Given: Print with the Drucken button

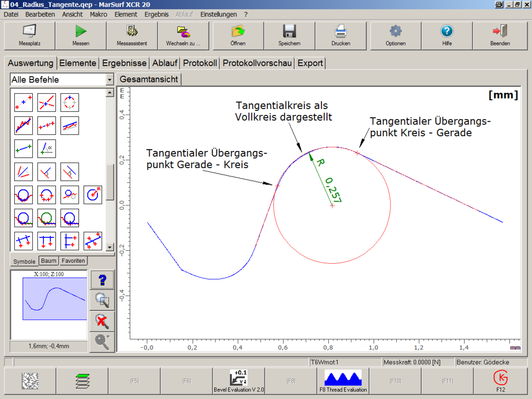Looking at the screenshot, I should pyautogui.click(x=341, y=35).
